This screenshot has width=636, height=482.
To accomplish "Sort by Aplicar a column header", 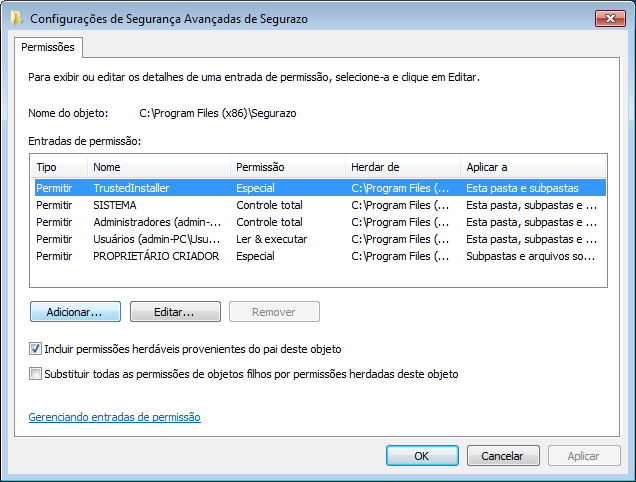I will (x=533, y=167).
